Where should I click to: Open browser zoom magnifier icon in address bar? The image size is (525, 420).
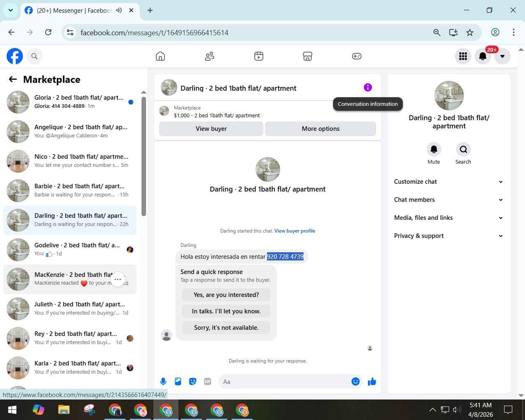click(x=437, y=32)
